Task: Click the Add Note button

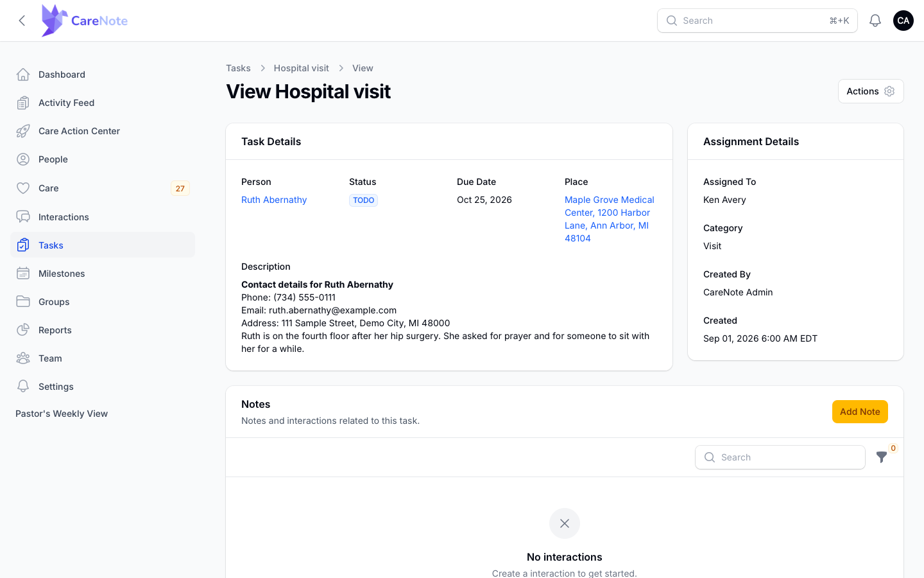Action: point(860,412)
